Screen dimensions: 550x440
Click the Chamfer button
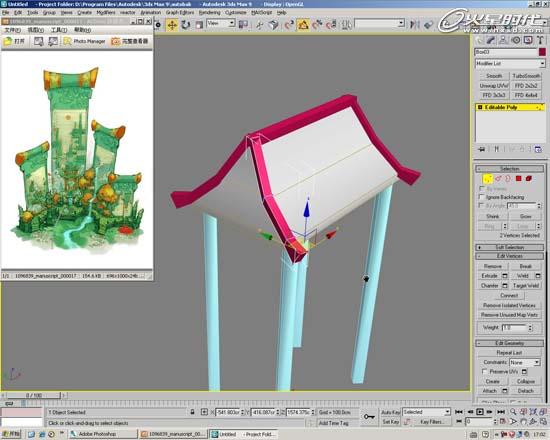click(490, 286)
